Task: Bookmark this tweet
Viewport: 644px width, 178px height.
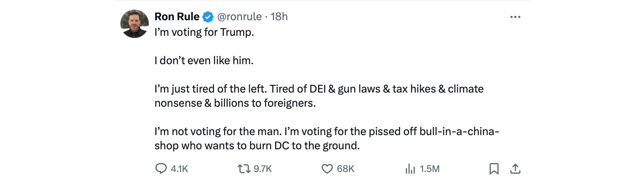Action: [x=494, y=168]
